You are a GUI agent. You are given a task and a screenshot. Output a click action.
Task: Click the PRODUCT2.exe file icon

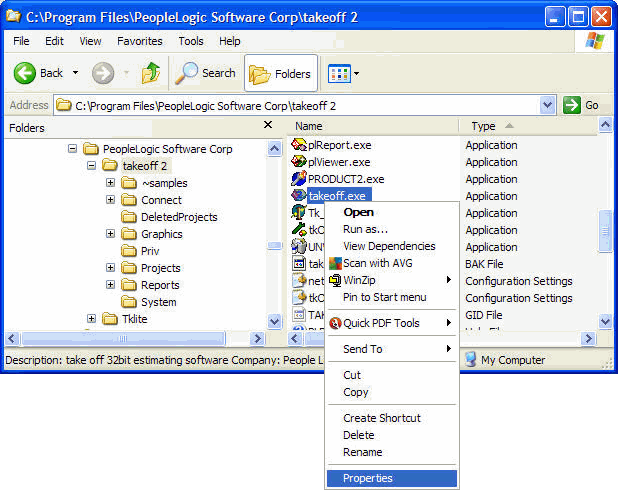[299, 179]
